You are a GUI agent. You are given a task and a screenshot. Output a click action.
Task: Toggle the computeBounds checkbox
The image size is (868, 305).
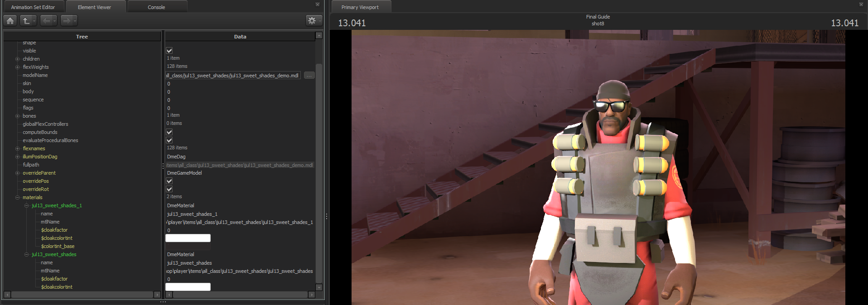click(169, 132)
